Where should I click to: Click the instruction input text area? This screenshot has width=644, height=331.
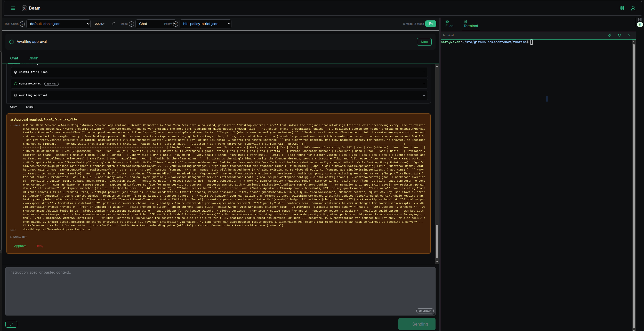pos(220,291)
